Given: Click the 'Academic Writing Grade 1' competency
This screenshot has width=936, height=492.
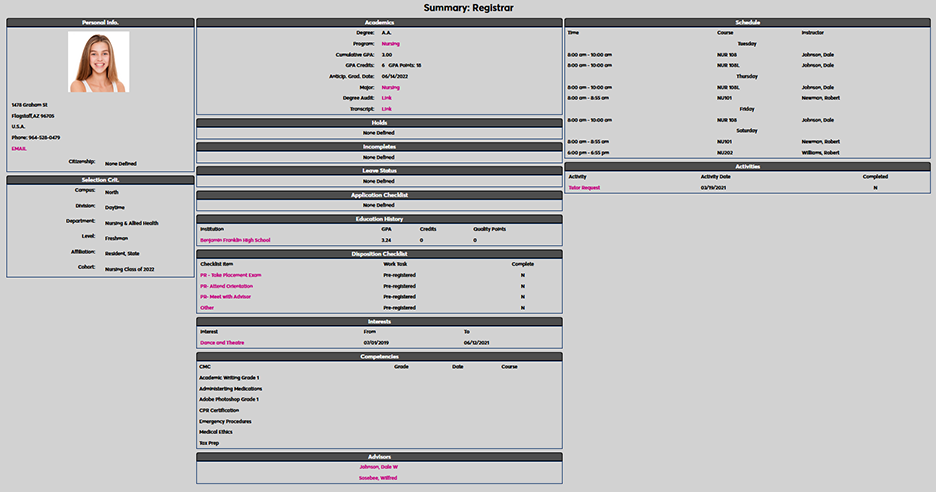Looking at the screenshot, I should 229,377.
